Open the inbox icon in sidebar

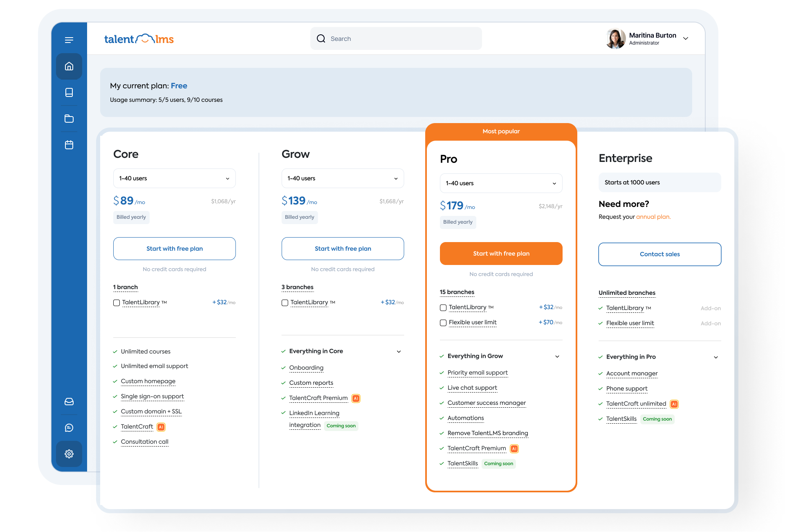click(x=69, y=402)
